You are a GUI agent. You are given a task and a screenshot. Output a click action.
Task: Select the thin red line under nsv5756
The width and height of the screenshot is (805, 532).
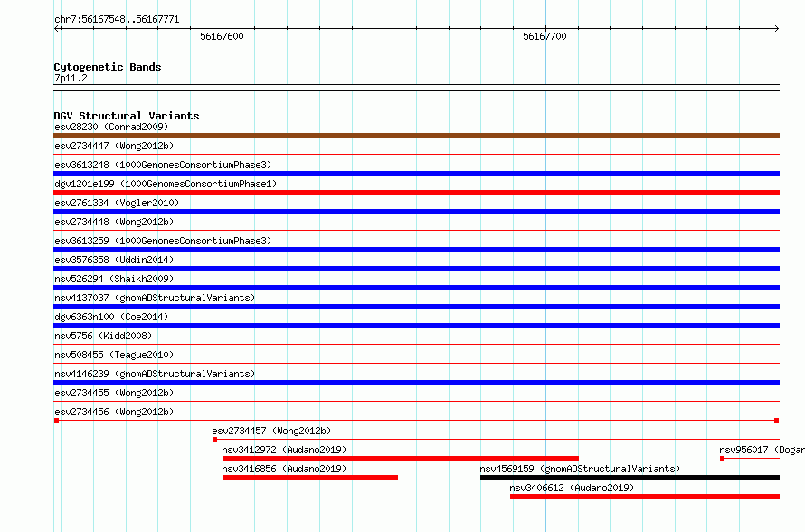click(416, 344)
